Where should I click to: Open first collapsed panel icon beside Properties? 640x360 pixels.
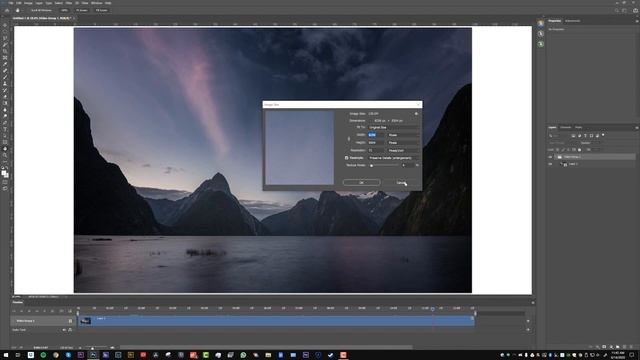click(x=540, y=24)
